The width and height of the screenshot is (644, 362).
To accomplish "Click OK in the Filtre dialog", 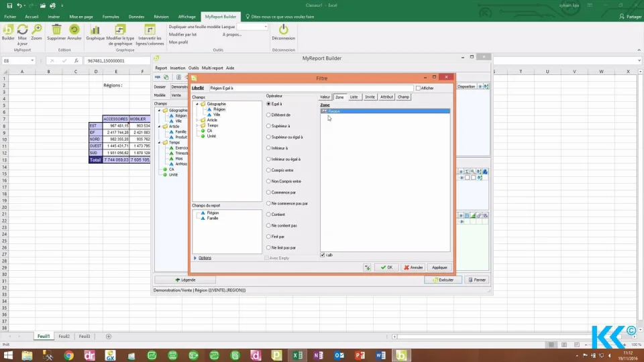I will pos(386,267).
